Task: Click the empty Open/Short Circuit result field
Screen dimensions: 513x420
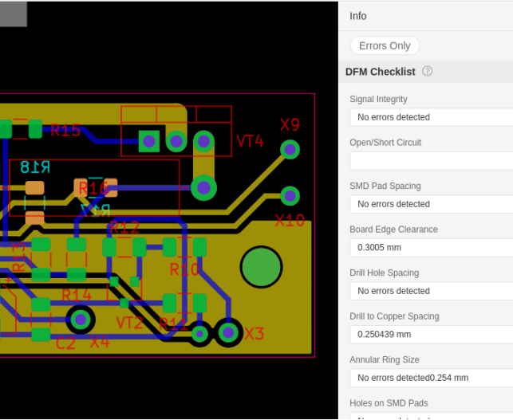Action: pos(431,160)
